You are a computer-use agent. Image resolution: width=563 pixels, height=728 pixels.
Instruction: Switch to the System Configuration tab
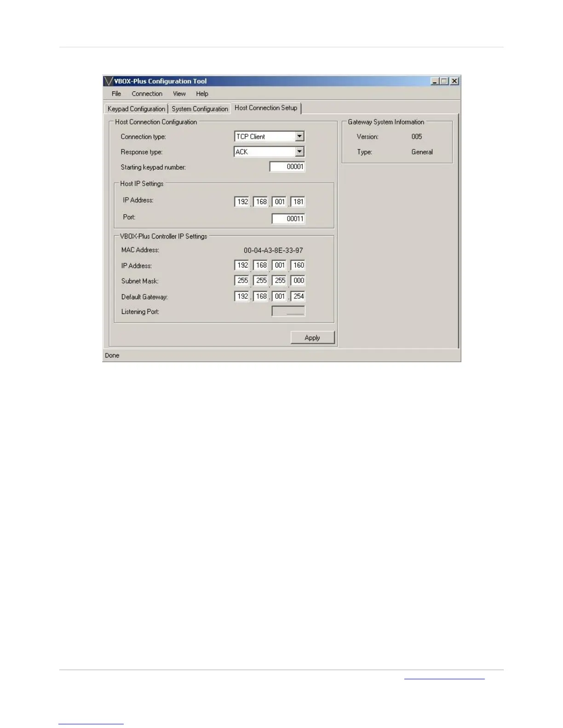[200, 109]
